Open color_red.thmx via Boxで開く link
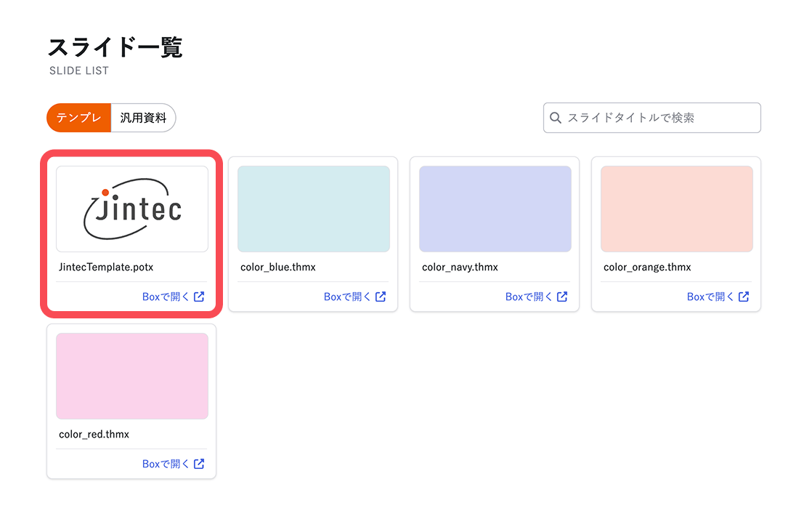The image size is (812, 527). tap(166, 464)
